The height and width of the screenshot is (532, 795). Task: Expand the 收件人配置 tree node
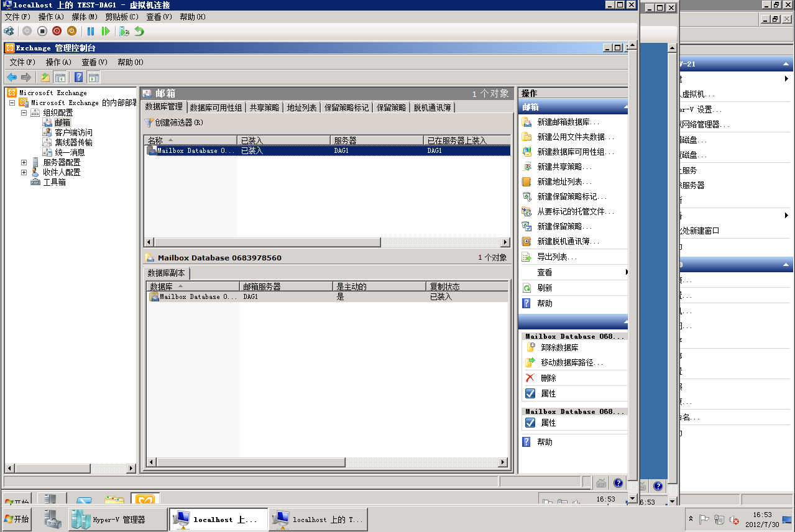point(24,173)
